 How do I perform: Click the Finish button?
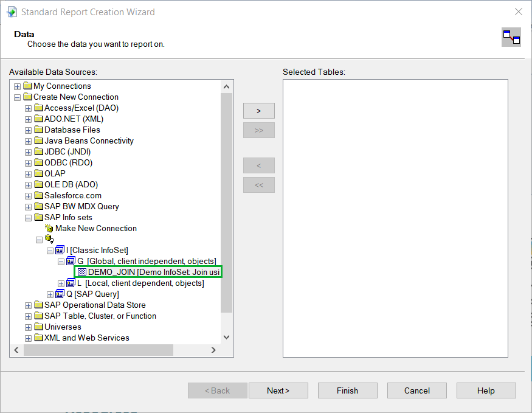point(347,390)
